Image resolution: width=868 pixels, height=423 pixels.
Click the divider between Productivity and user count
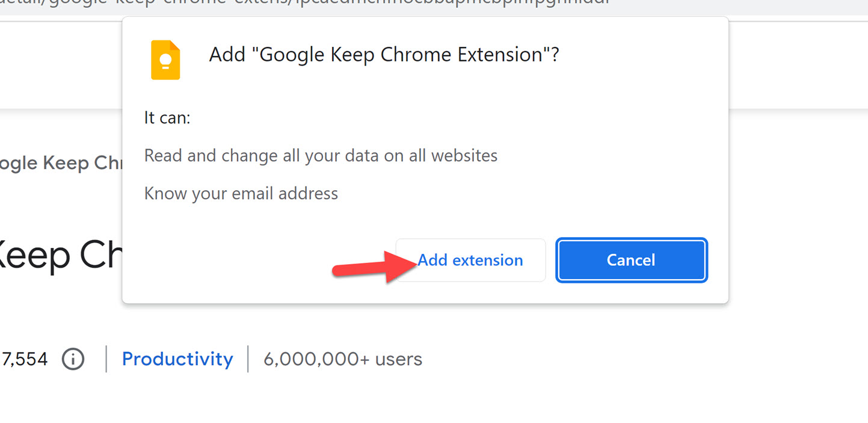coord(248,359)
